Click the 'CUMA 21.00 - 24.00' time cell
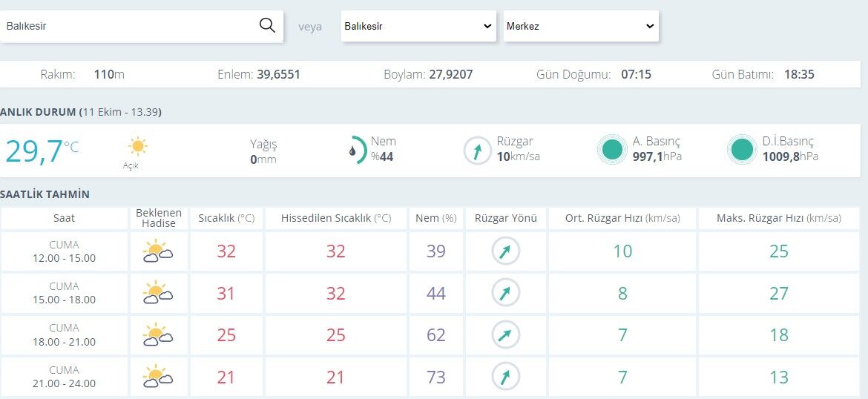The width and height of the screenshot is (868, 399). point(65,377)
